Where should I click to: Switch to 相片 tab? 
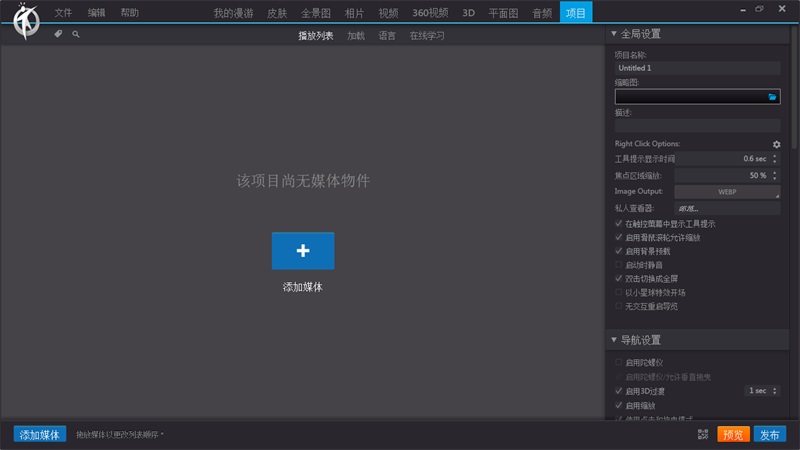pyautogui.click(x=354, y=13)
